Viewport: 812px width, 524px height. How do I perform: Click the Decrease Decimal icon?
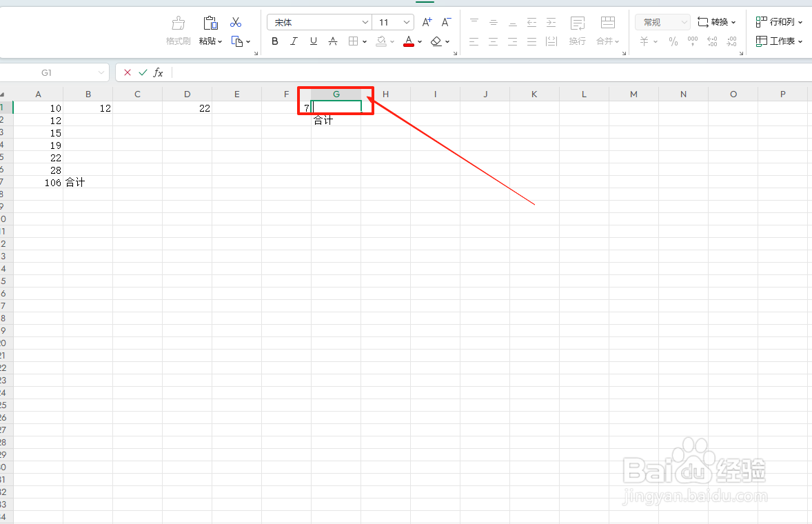click(x=731, y=41)
